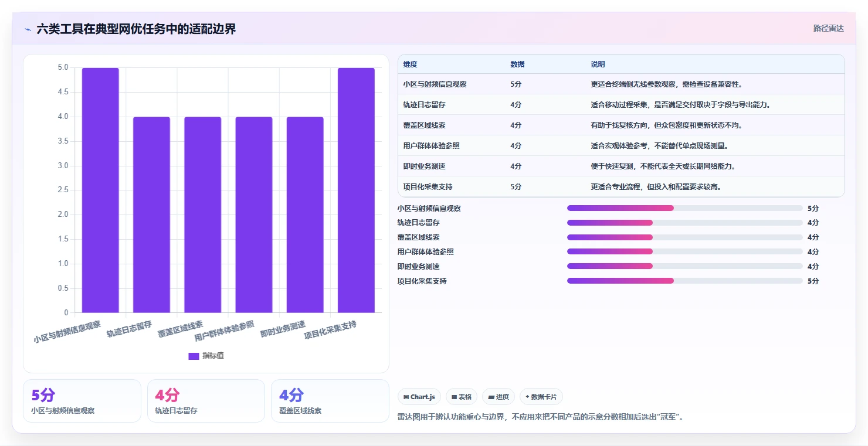Click the 表格 chip
Viewport: 868px width, 446px height.
tap(462, 397)
